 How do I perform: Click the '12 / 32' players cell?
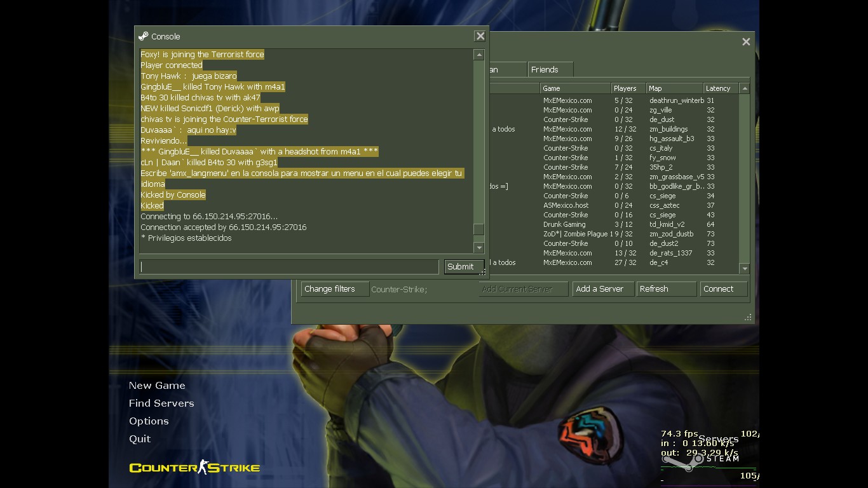tap(625, 129)
